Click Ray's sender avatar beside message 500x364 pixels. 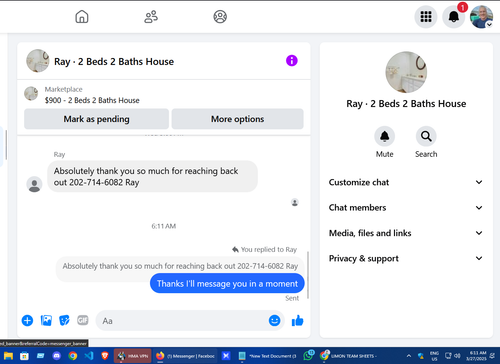tap(34, 184)
